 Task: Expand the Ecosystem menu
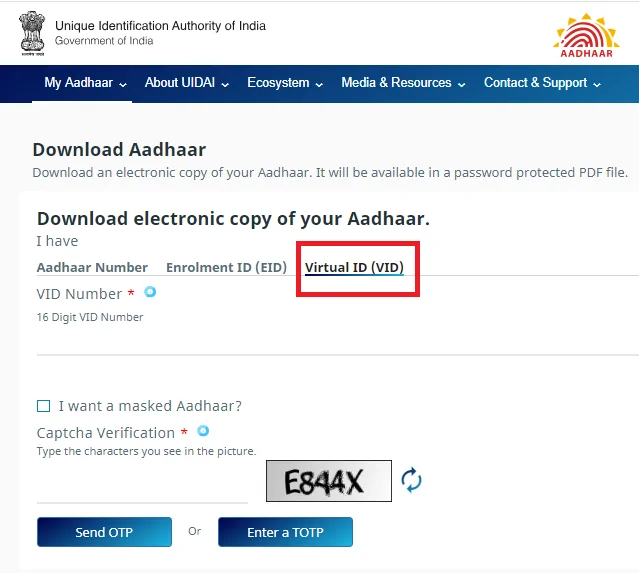click(x=285, y=83)
